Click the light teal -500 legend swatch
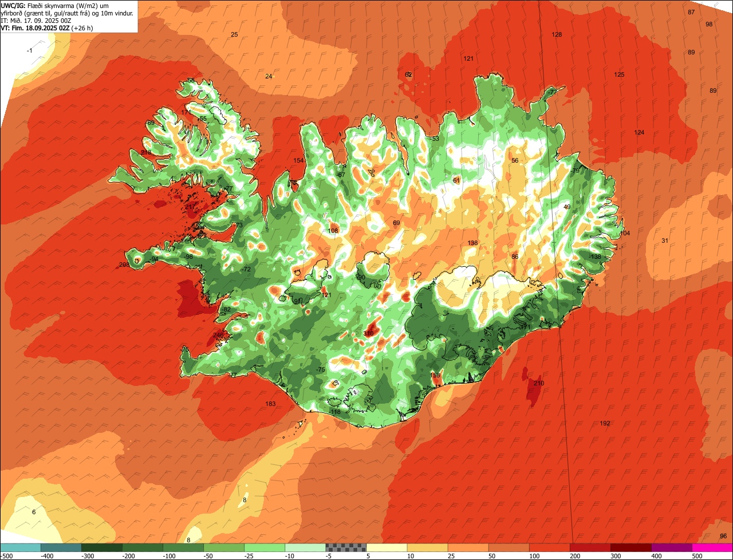The image size is (733, 560). tap(21, 547)
